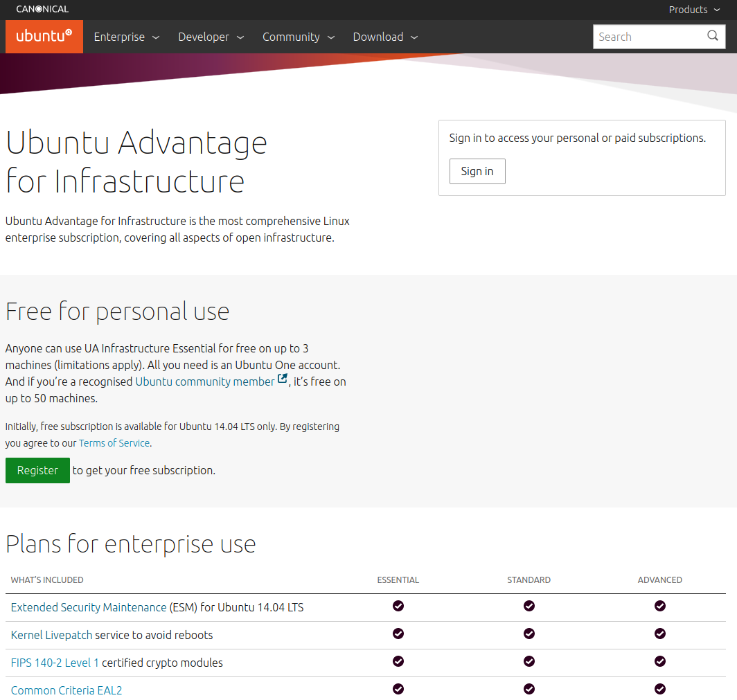Click the Free for personal use heading

pyautogui.click(x=118, y=312)
